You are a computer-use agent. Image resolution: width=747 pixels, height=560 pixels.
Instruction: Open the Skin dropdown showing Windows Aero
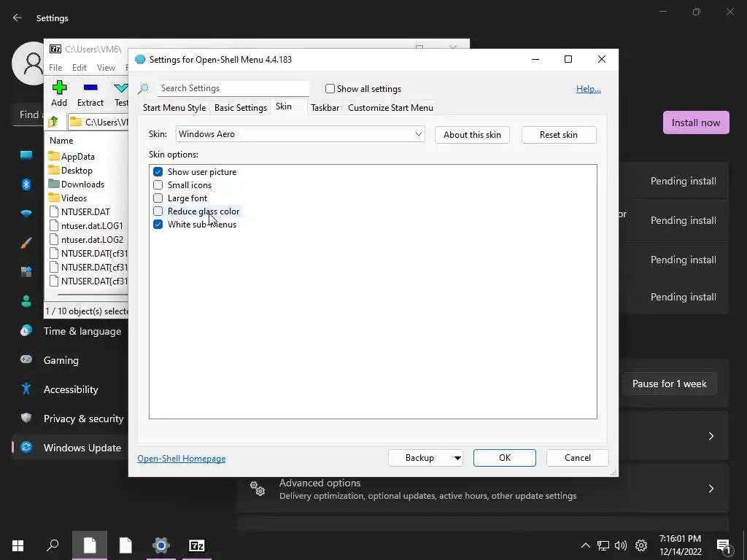pos(300,134)
